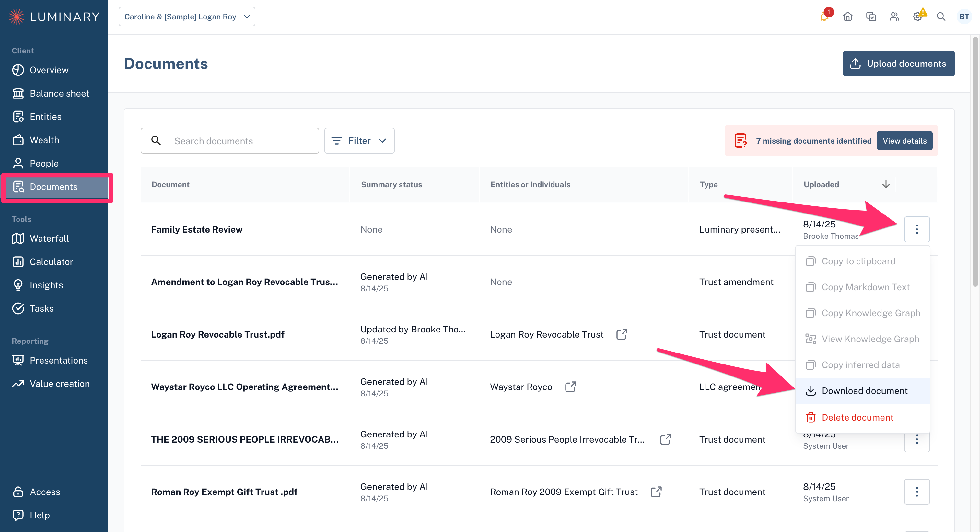The height and width of the screenshot is (532, 980).
Task: Go to Value creation report
Action: tap(54, 384)
